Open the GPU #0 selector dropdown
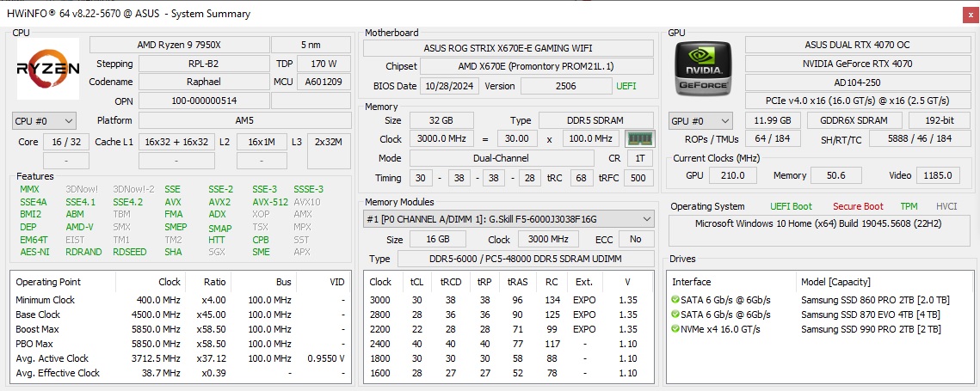This screenshot has width=980, height=391. (x=700, y=121)
